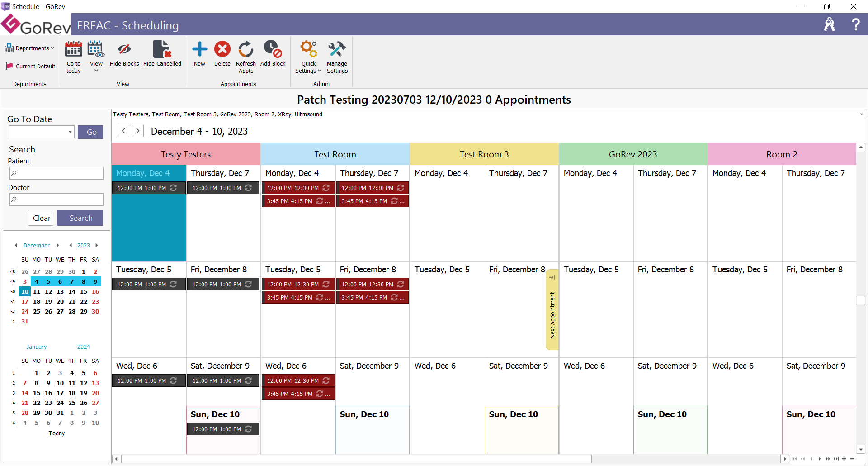Click the previous page double-arrow navigator
The height and width of the screenshot is (466, 868).
(803, 459)
